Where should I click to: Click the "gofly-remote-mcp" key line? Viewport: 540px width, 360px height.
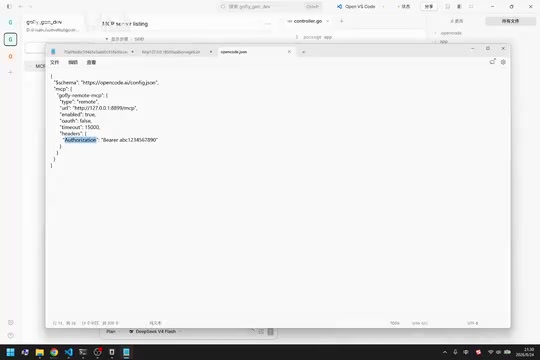(x=82, y=95)
